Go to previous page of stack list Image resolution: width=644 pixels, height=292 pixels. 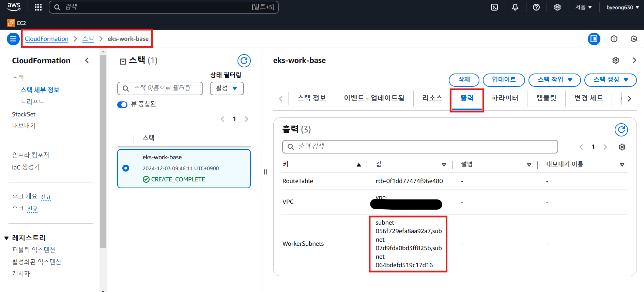(223, 119)
